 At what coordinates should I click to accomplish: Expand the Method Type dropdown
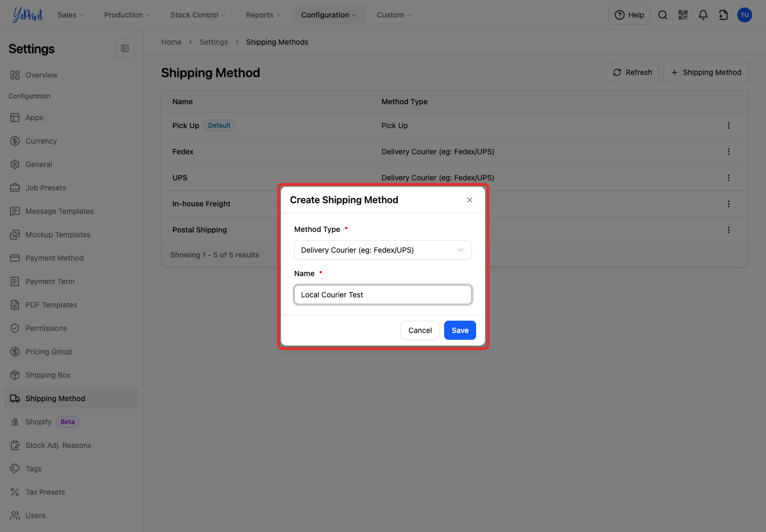point(383,250)
